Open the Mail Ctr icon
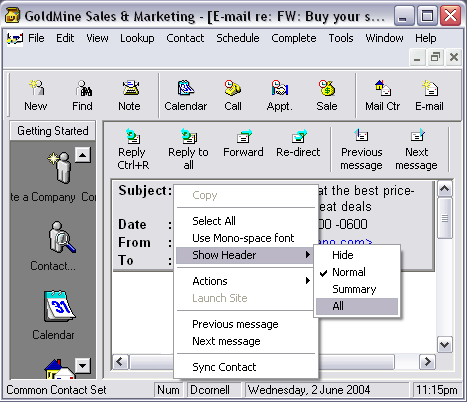467x402 pixels. pyautogui.click(x=383, y=95)
